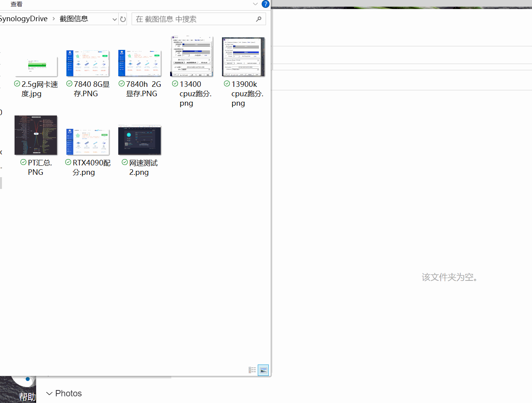Open the Explorer help icon
Viewport: 532px width, 403px height.
coord(266,4)
